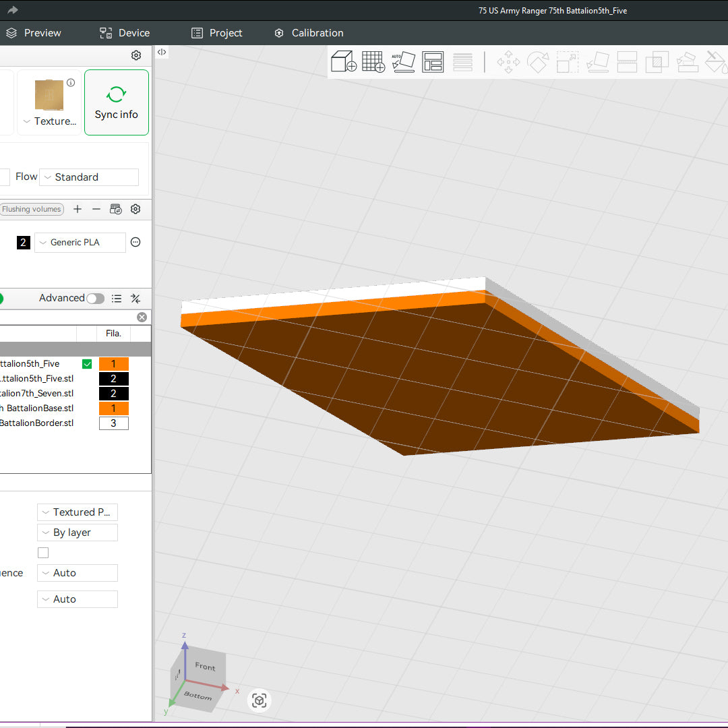Click the Sync info button
This screenshot has height=728, width=728.
(x=116, y=102)
